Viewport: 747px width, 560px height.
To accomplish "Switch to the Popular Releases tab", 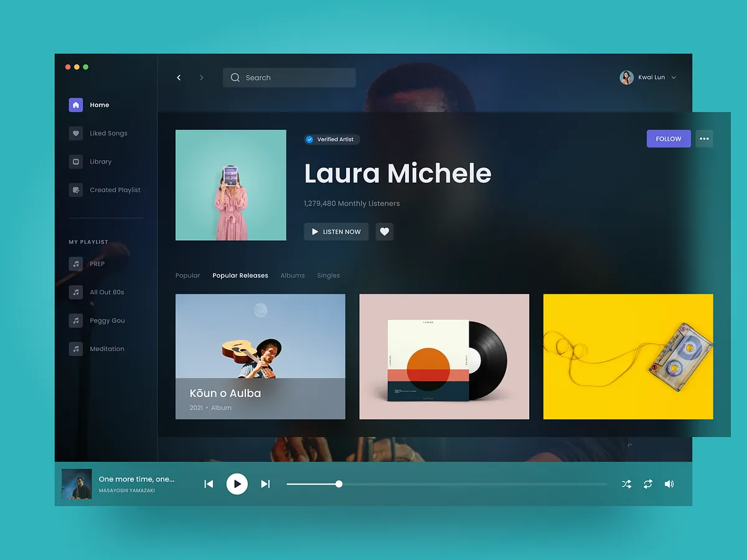I will 240,276.
